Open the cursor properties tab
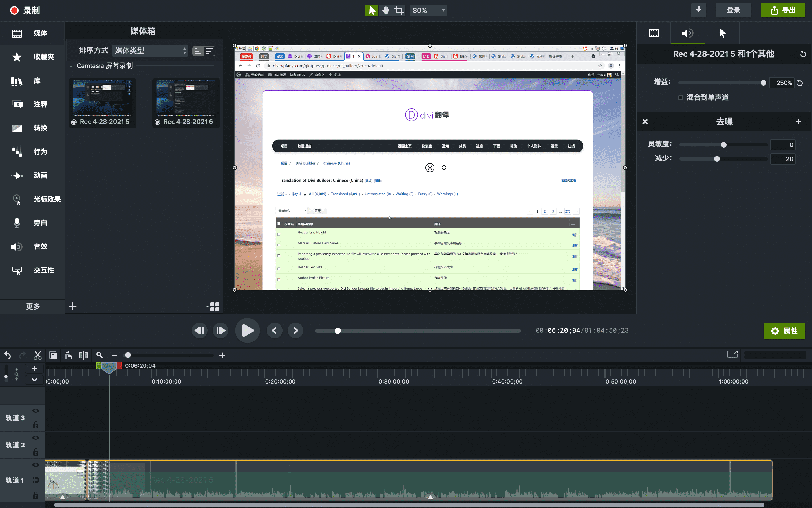The height and width of the screenshot is (508, 812). (722, 33)
